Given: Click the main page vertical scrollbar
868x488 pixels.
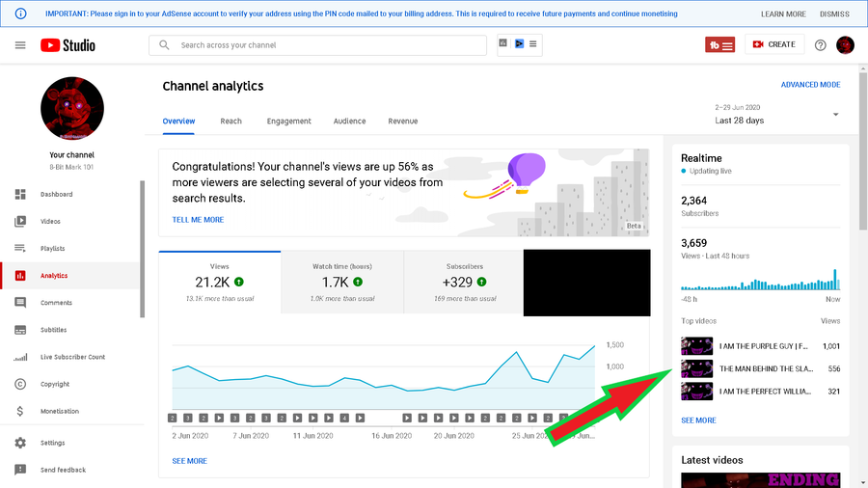Looking at the screenshot, I should (863, 150).
